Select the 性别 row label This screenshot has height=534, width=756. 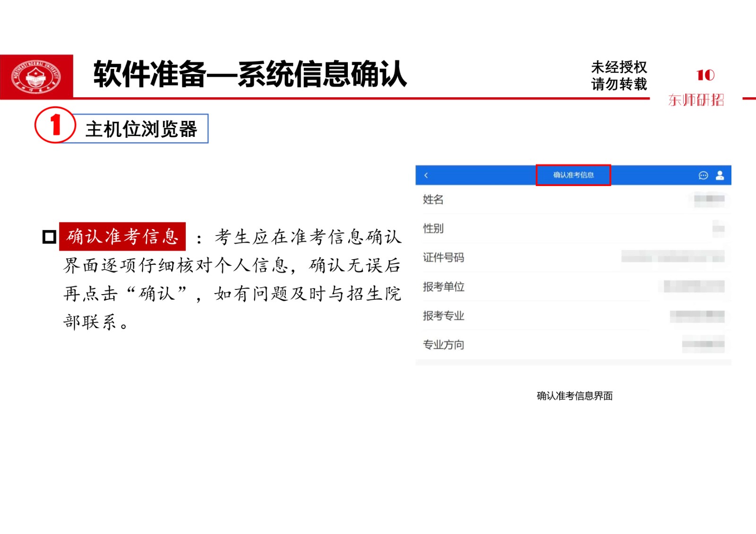(433, 229)
